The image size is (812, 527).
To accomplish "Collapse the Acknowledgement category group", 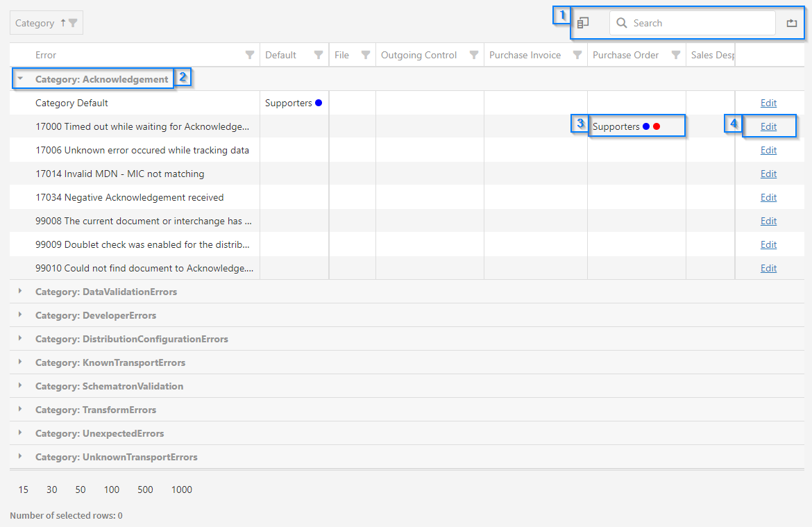I will pyautogui.click(x=20, y=79).
